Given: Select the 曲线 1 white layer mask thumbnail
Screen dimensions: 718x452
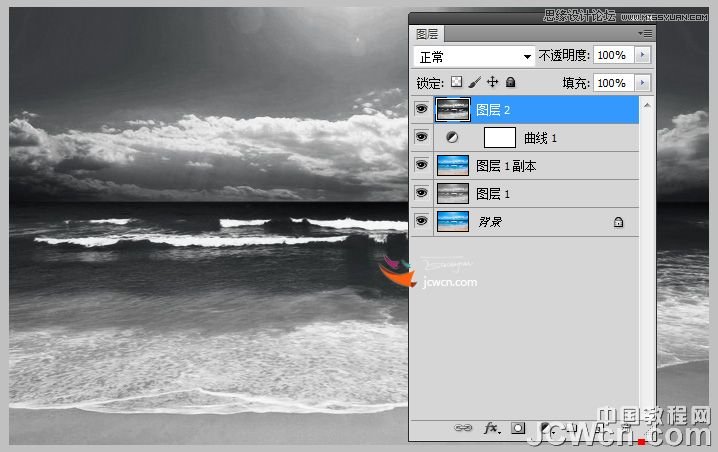Looking at the screenshot, I should [500, 137].
